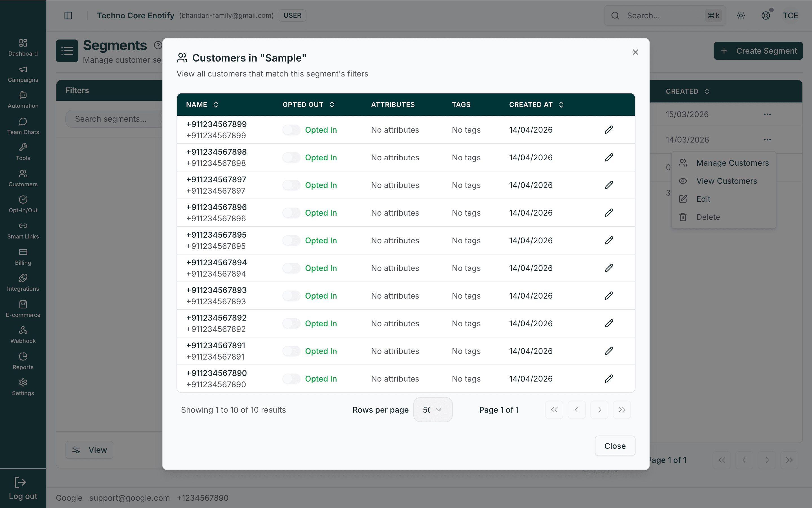Toggle opt-out switch for +911234567893
This screenshot has height=508, width=812.
(x=291, y=296)
